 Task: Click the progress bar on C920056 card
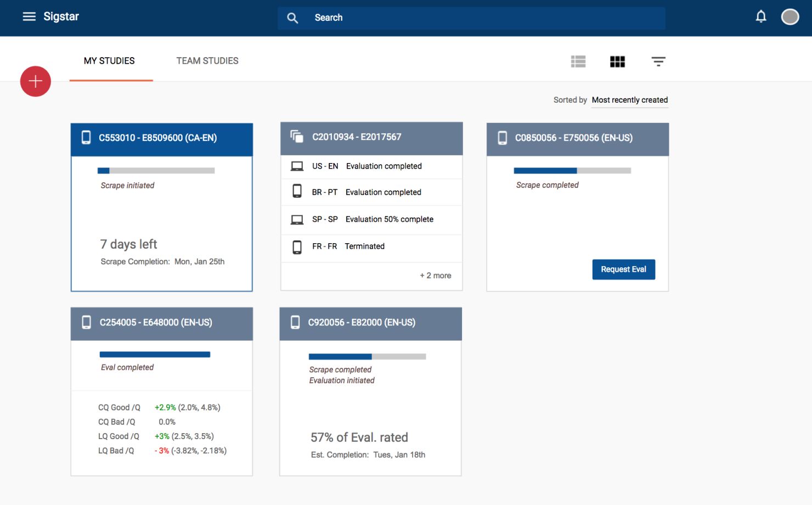(x=367, y=357)
